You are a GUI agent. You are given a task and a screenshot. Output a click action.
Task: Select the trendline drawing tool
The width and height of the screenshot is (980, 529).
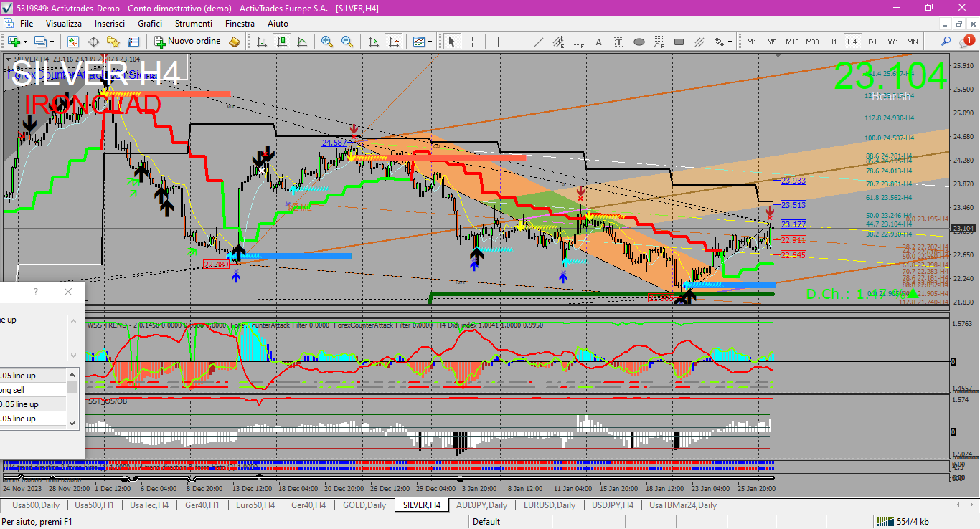coord(538,42)
